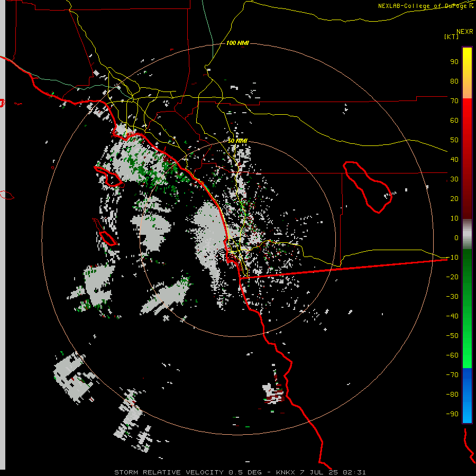Image resolution: width=476 pixels, height=476 pixels.
Task: Click the gray zero-velocity segment of the color bar
Action: (x=467, y=234)
